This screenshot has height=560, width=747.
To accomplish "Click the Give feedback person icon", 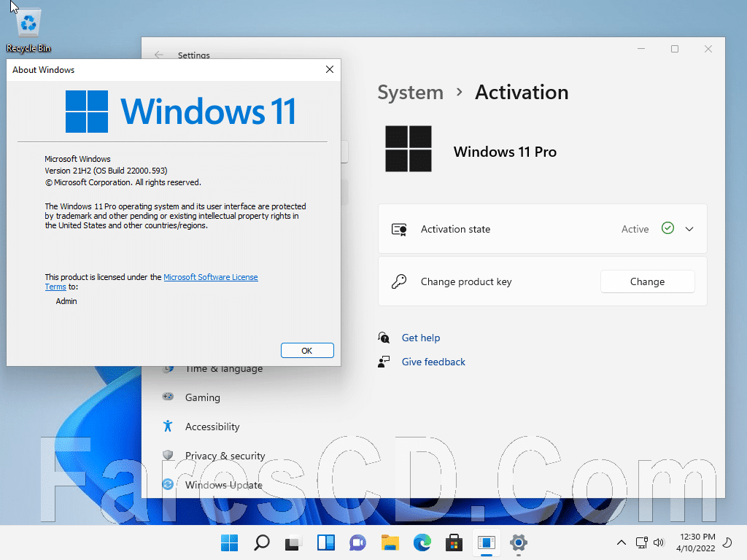I will pos(384,362).
